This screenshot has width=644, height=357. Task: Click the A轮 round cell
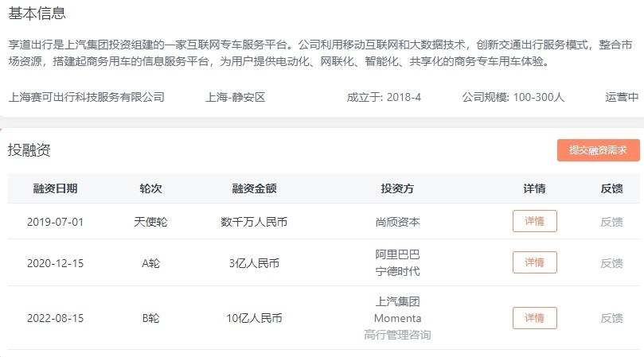click(150, 263)
